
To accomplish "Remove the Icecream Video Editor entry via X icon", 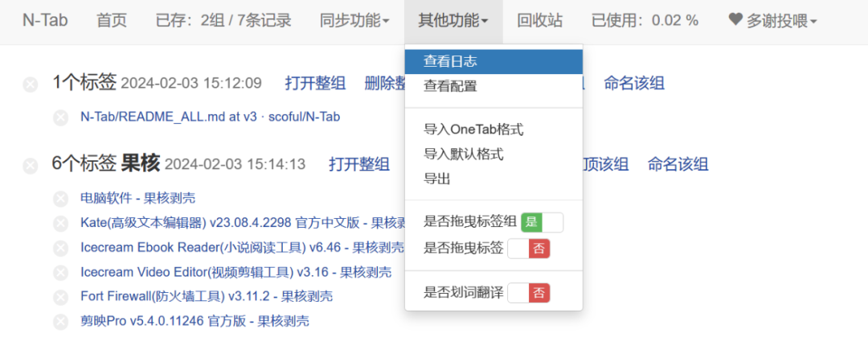I will tap(61, 273).
